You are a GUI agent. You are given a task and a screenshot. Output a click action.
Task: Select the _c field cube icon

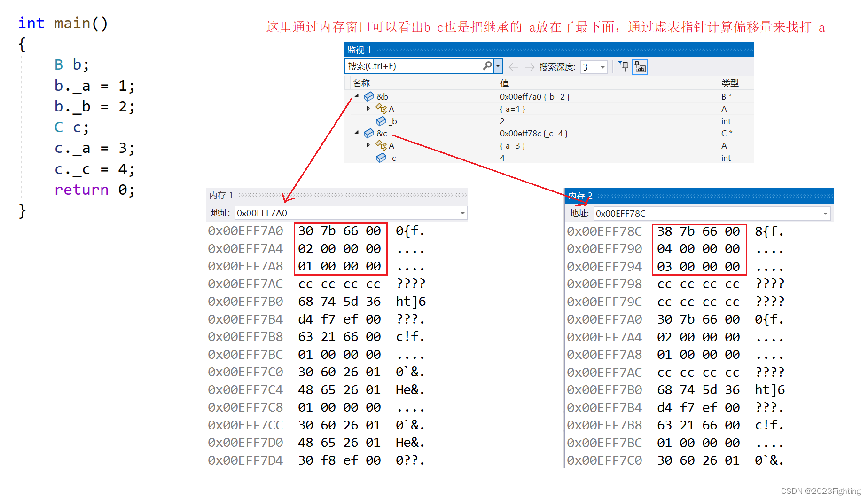coord(381,158)
